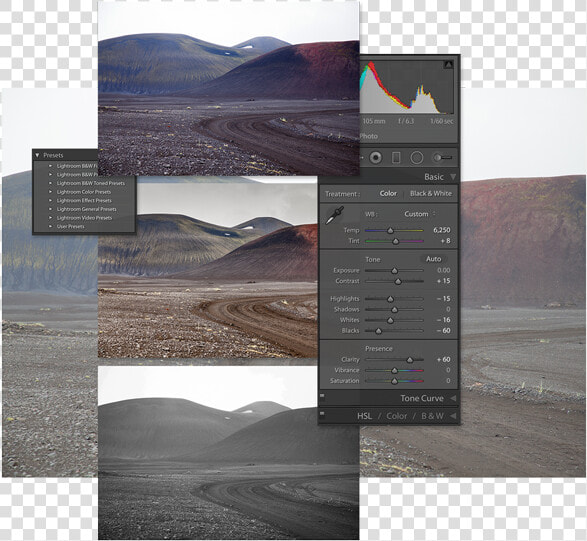
Task: Switch to the B & W tab
Action: tap(432, 416)
